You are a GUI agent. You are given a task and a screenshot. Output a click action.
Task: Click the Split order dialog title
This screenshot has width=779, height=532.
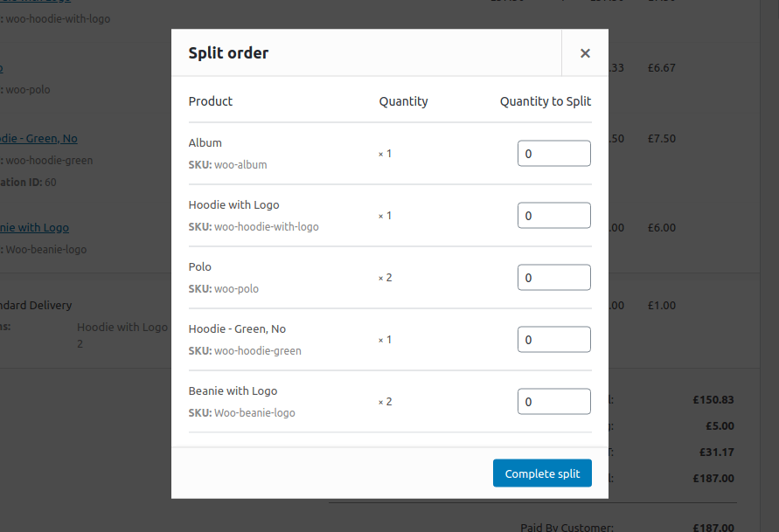(x=228, y=52)
